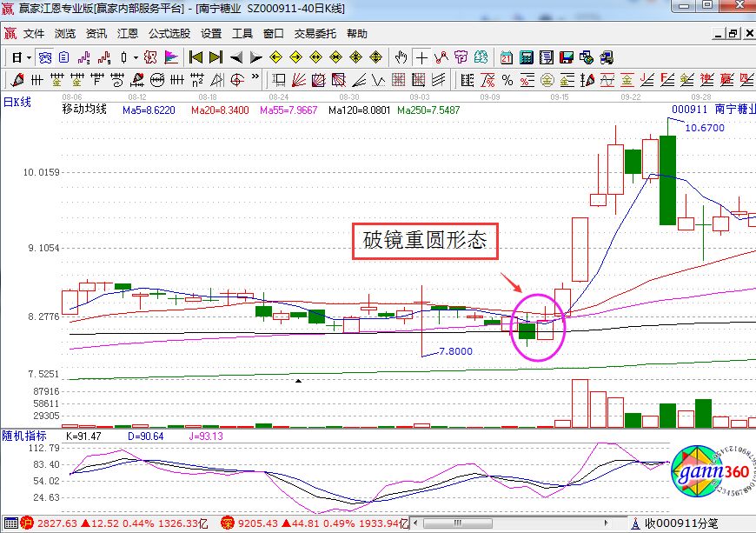Jump to last bar with skip-to-end arrow
Image resolution: width=756 pixels, height=533 pixels.
pos(215,57)
